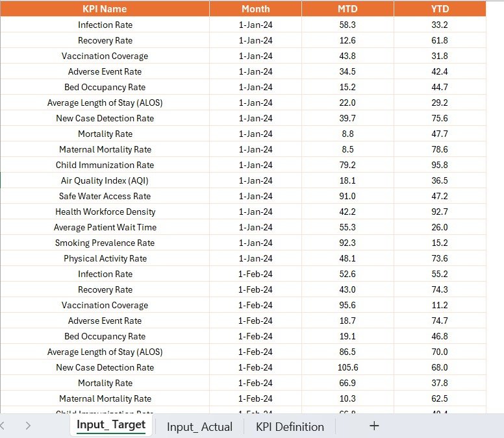This screenshot has width=504, height=438.
Task: Click the MTD value 15.2
Action: tap(347, 87)
